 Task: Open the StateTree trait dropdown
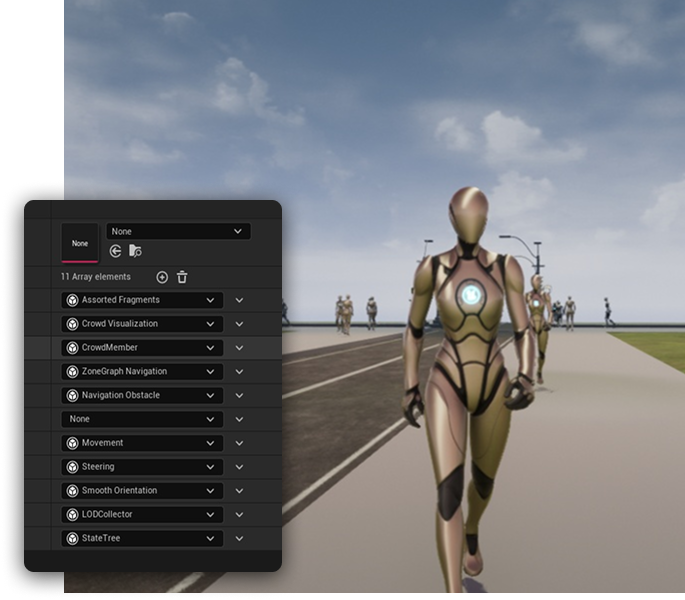pos(142,538)
